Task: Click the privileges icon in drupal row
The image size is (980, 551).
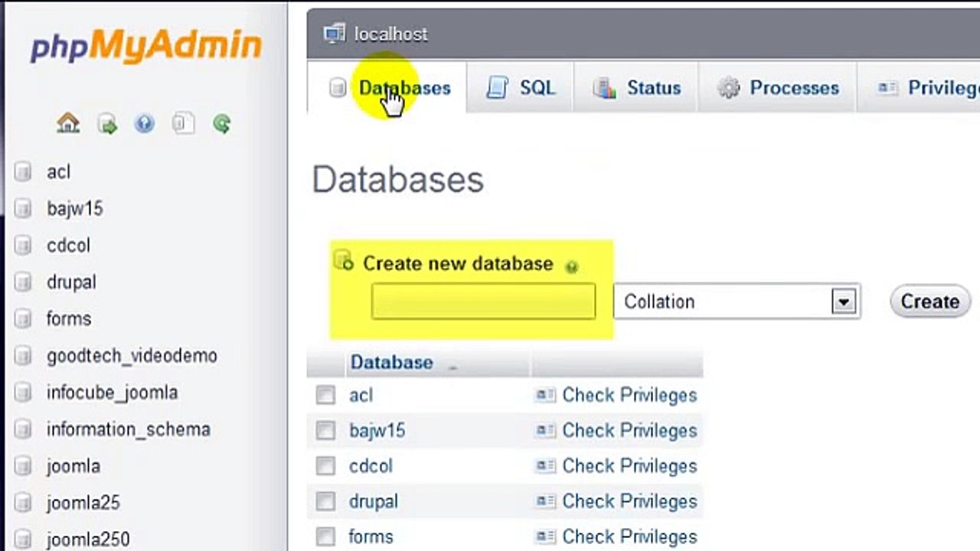Action: tap(545, 501)
